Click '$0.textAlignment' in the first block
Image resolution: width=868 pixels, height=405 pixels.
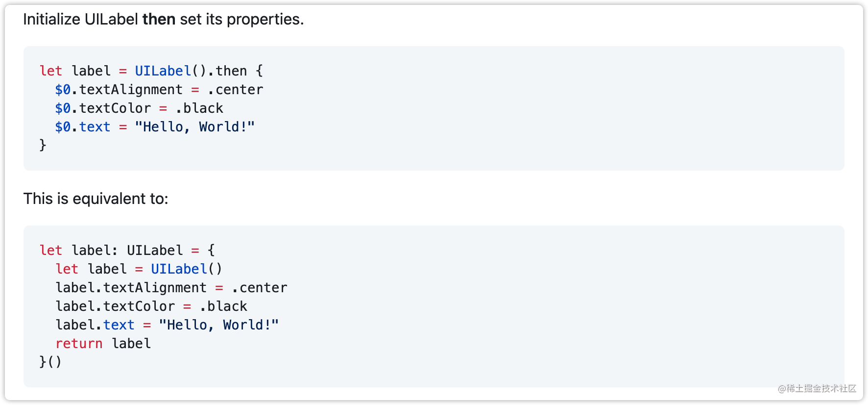[x=119, y=90]
